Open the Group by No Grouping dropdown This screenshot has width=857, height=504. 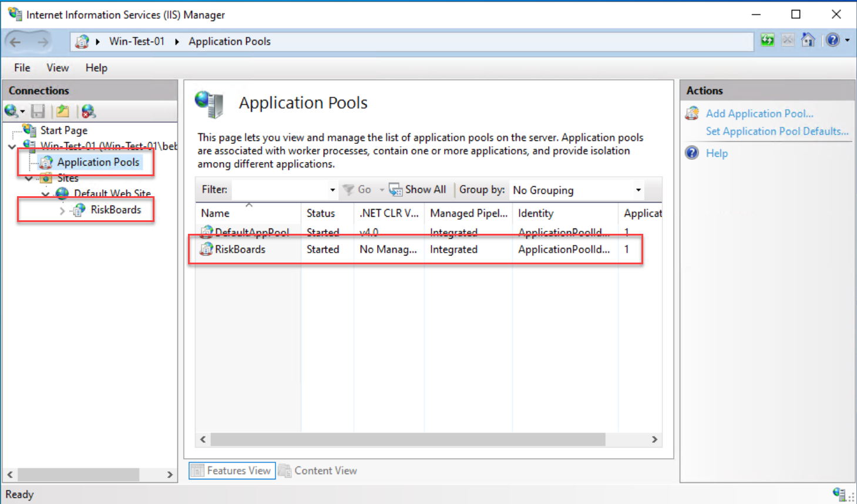577,190
